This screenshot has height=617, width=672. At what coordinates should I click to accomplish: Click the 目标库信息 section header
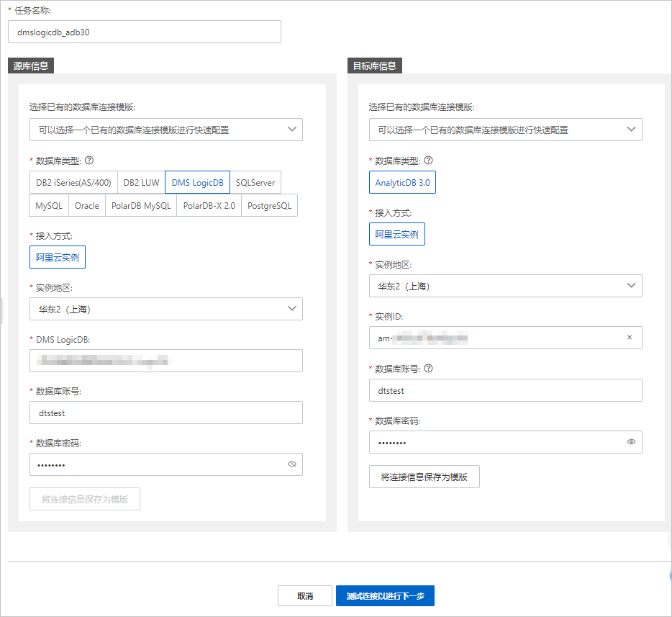pyautogui.click(x=375, y=66)
